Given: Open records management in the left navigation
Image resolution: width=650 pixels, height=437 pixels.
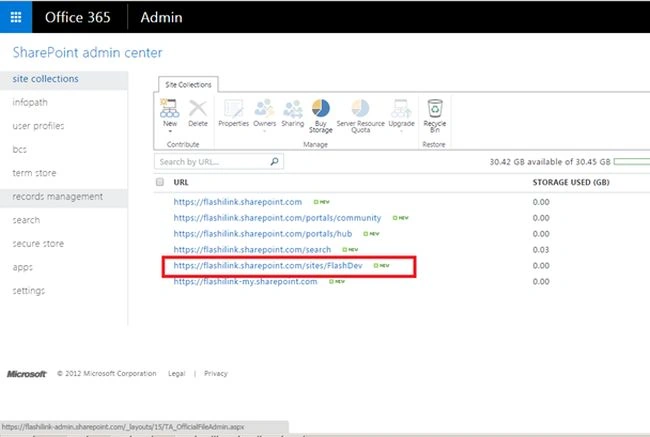Looking at the screenshot, I should 58,197.
